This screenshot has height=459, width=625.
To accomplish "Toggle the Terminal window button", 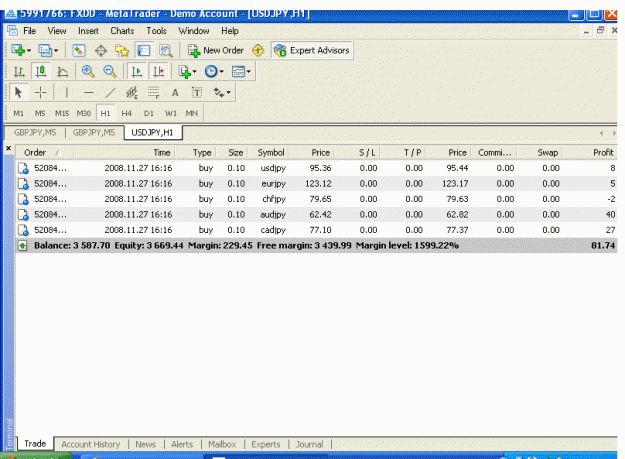I will pos(144,51).
